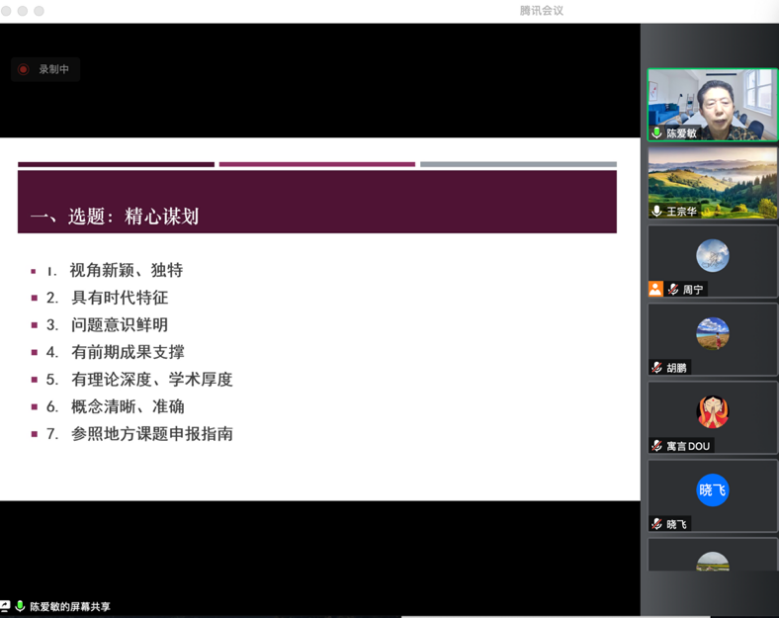The width and height of the screenshot is (779, 618).
Task: Click 胡鹏's round avatar picture
Action: tap(712, 333)
